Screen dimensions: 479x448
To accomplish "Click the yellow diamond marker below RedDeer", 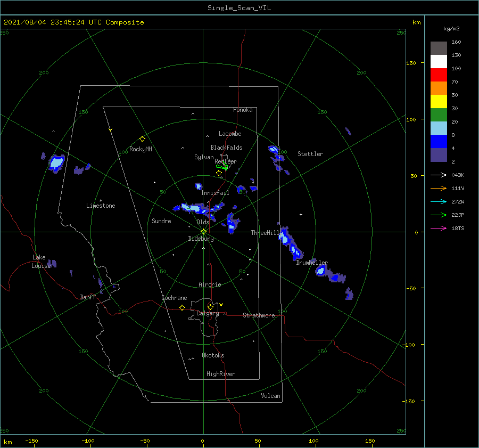I will tap(219, 173).
